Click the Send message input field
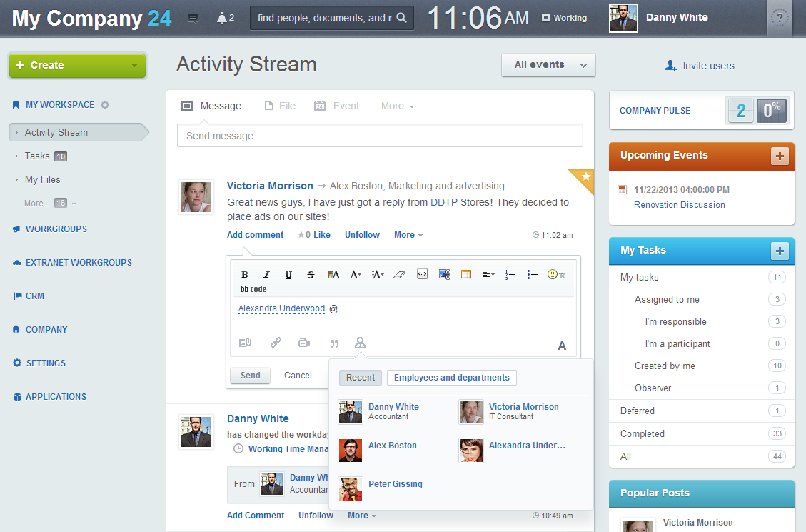The height and width of the screenshot is (532, 806). (x=380, y=136)
